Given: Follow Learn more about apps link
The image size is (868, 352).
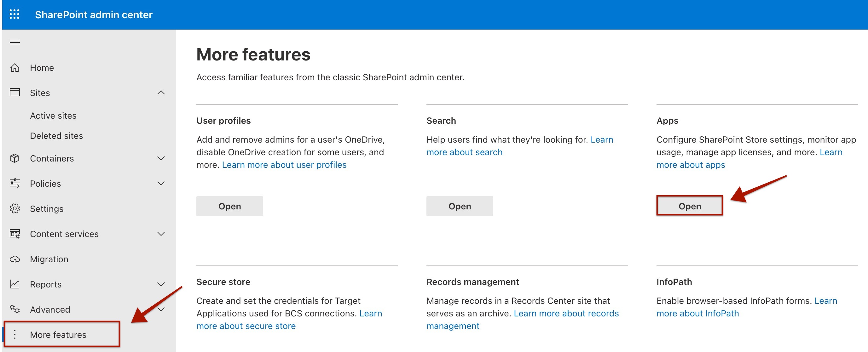Looking at the screenshot, I should pos(691,165).
